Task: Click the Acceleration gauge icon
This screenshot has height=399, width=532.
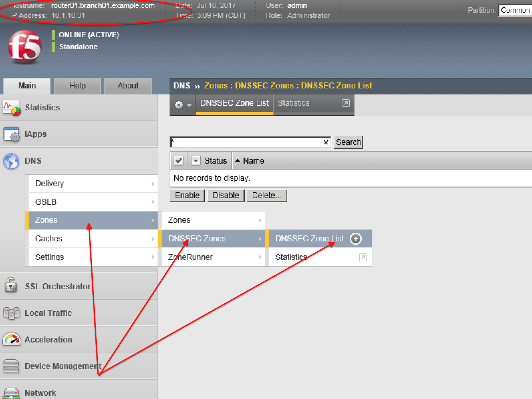Action: click(11, 339)
